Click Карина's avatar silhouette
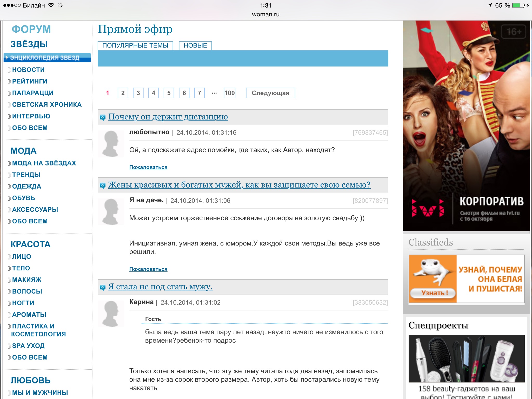Image resolution: width=532 pixels, height=399 pixels. tap(111, 314)
